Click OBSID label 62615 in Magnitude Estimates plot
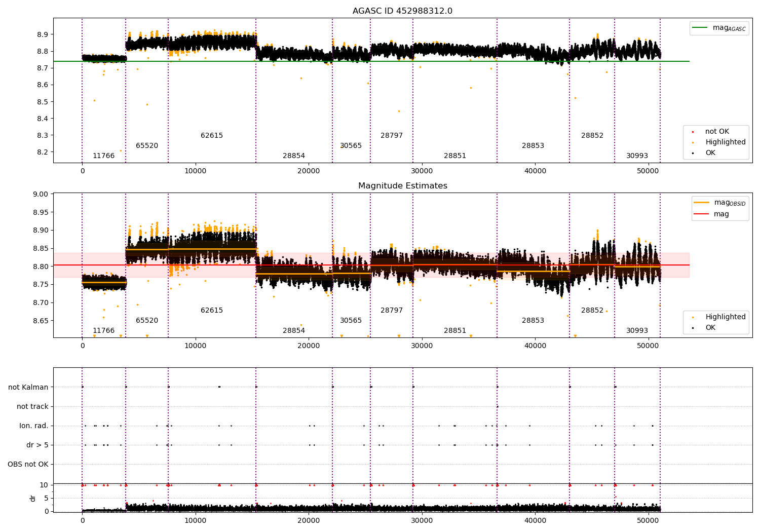 (212, 311)
